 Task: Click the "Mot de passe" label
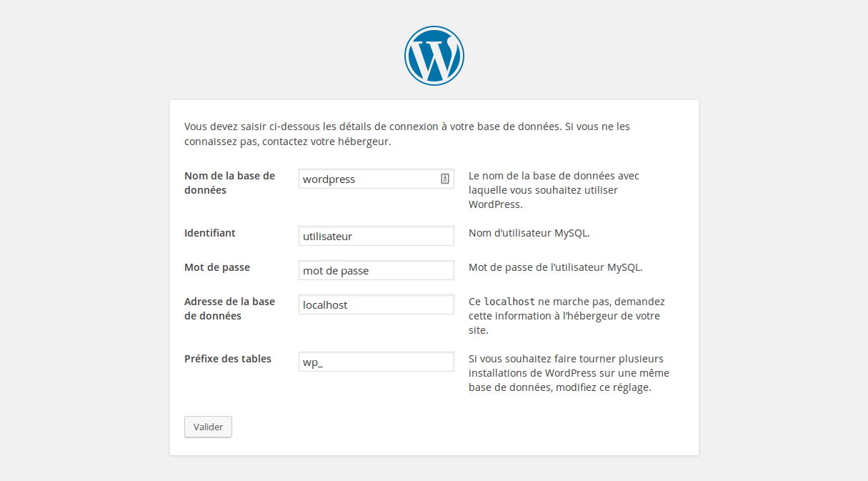click(x=217, y=267)
